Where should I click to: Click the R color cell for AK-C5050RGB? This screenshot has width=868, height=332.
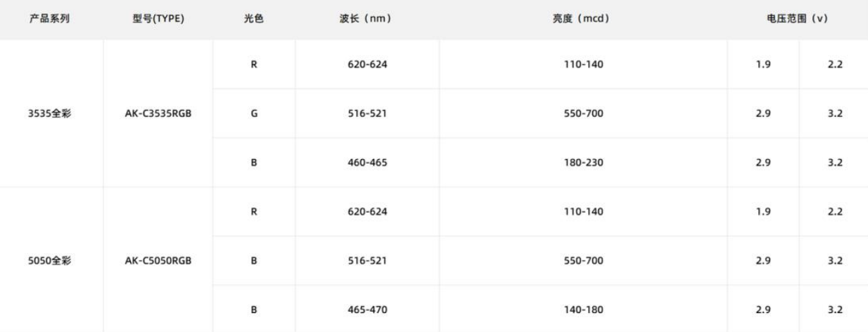coord(253,211)
